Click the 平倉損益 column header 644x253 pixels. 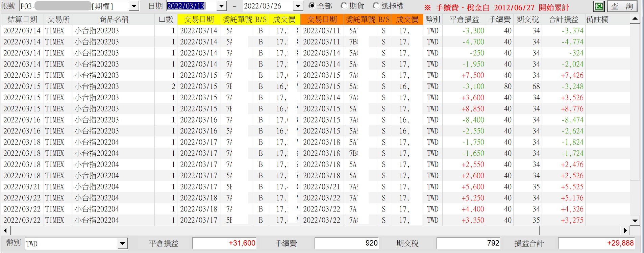(x=464, y=20)
